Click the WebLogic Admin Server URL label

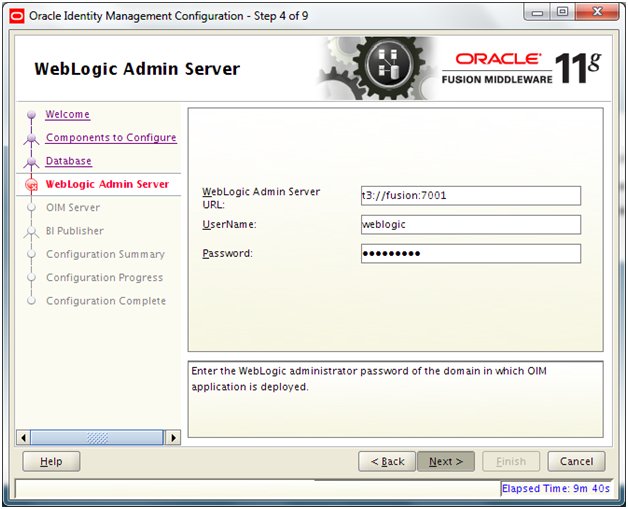pyautogui.click(x=261, y=198)
